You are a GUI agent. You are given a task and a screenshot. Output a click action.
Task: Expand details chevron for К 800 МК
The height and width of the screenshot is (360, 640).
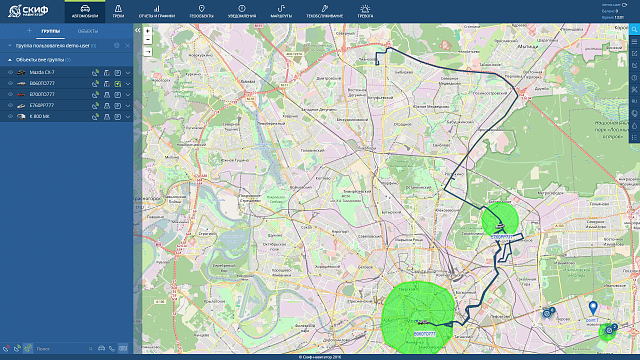[x=128, y=117]
